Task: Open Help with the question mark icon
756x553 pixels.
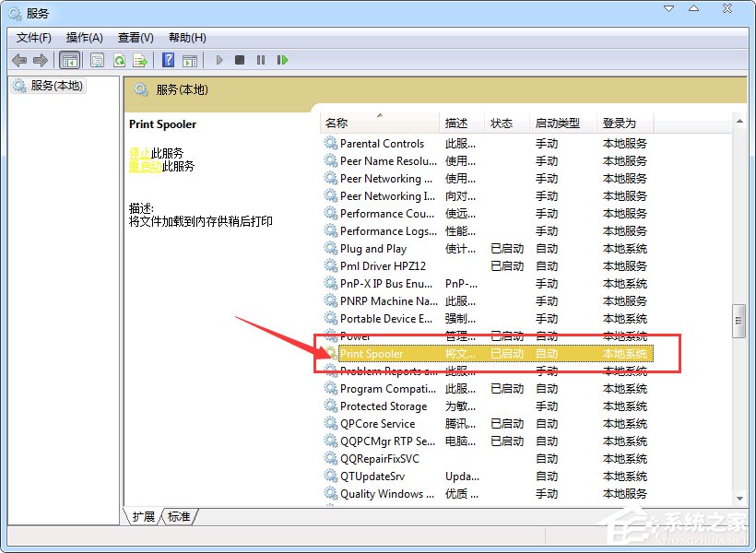Action: 169,59
